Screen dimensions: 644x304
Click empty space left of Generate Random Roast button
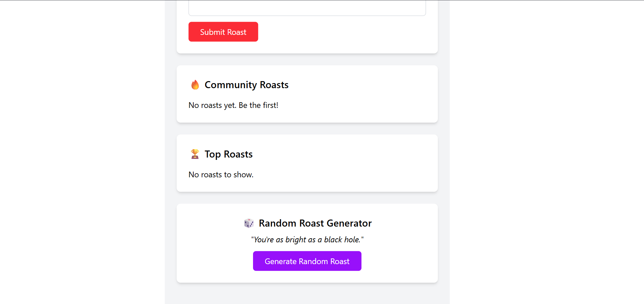(215, 261)
